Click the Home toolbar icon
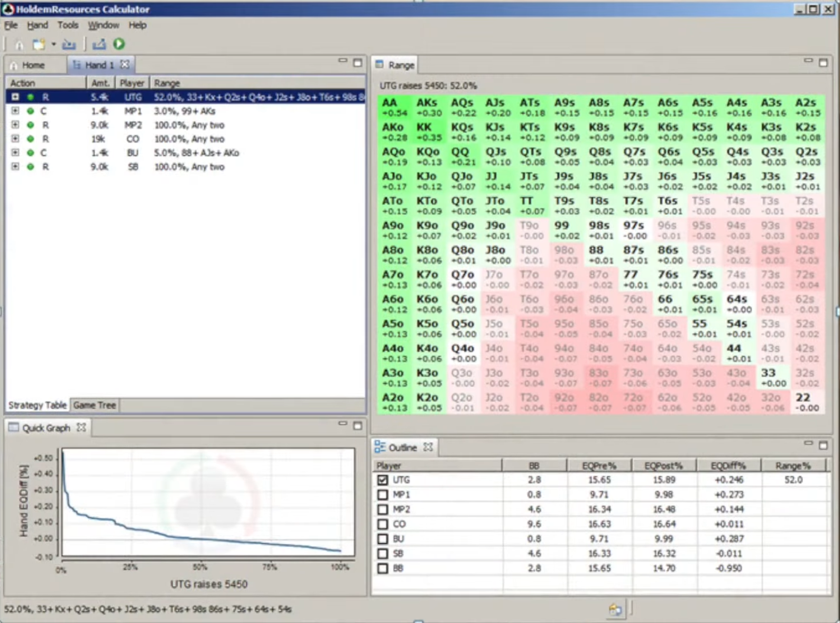Image resolution: width=840 pixels, height=623 pixels. pyautogui.click(x=19, y=44)
